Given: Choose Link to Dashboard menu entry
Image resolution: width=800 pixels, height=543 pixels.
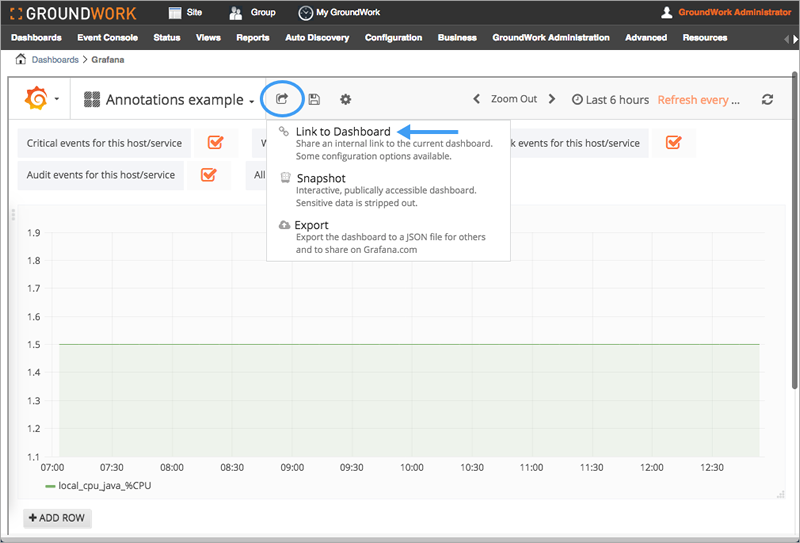Looking at the screenshot, I should click(388, 143).
